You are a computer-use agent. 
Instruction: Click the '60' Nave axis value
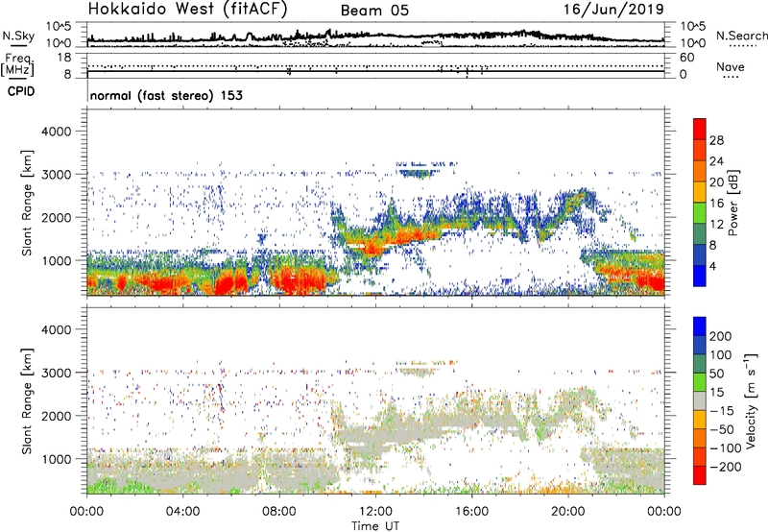click(x=687, y=58)
